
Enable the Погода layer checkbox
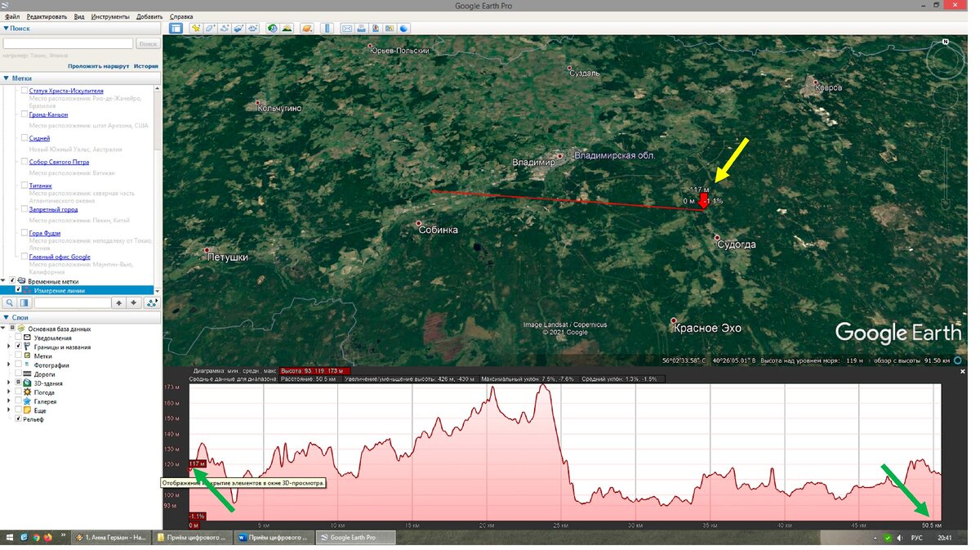18,391
